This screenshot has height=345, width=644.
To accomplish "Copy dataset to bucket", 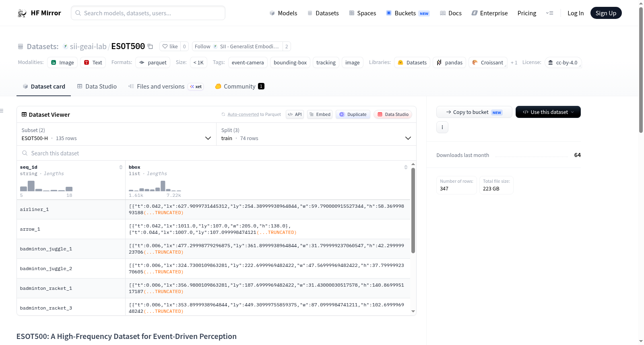I will pos(474,112).
